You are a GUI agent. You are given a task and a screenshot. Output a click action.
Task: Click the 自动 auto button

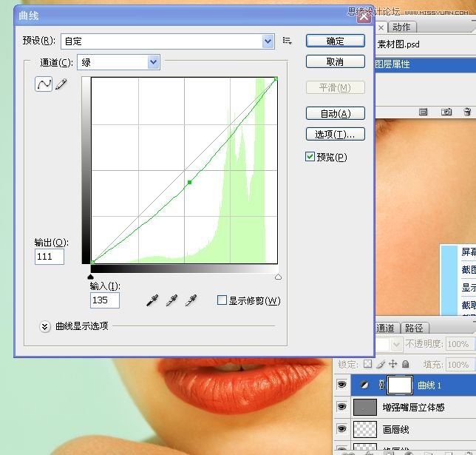[x=335, y=113]
